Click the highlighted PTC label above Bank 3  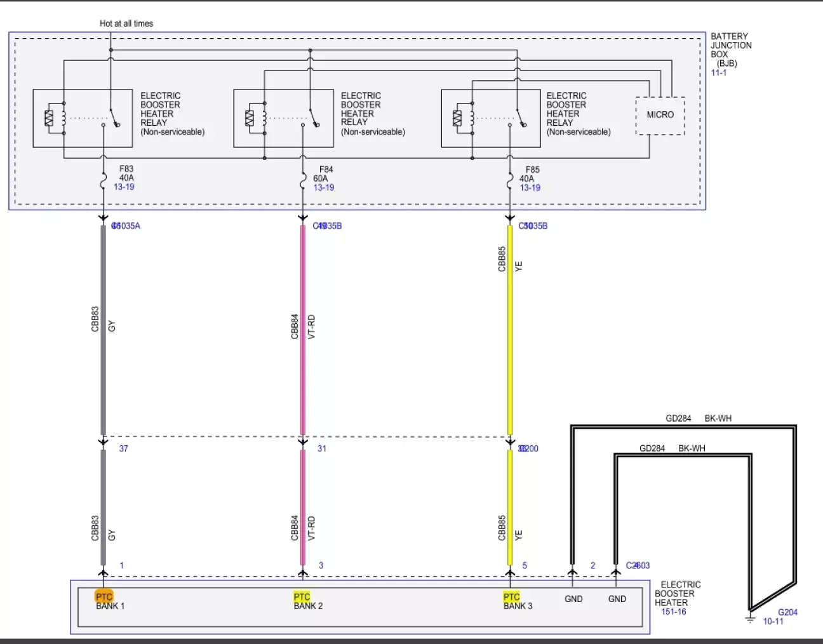pyautogui.click(x=511, y=597)
